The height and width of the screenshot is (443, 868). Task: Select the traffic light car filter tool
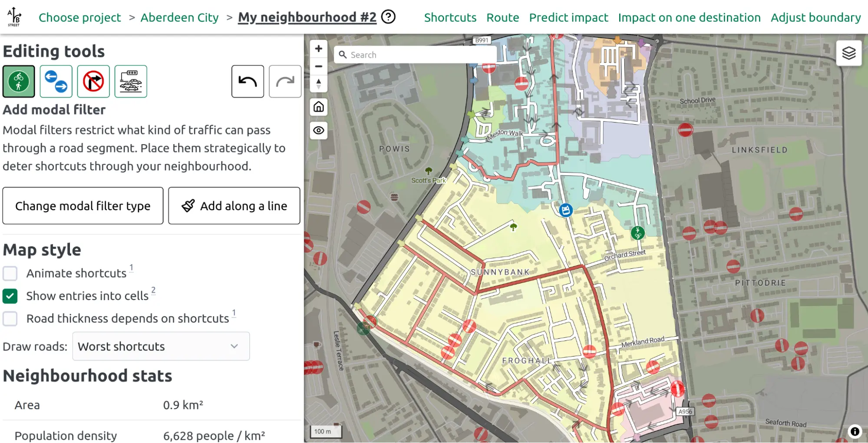[x=131, y=81]
